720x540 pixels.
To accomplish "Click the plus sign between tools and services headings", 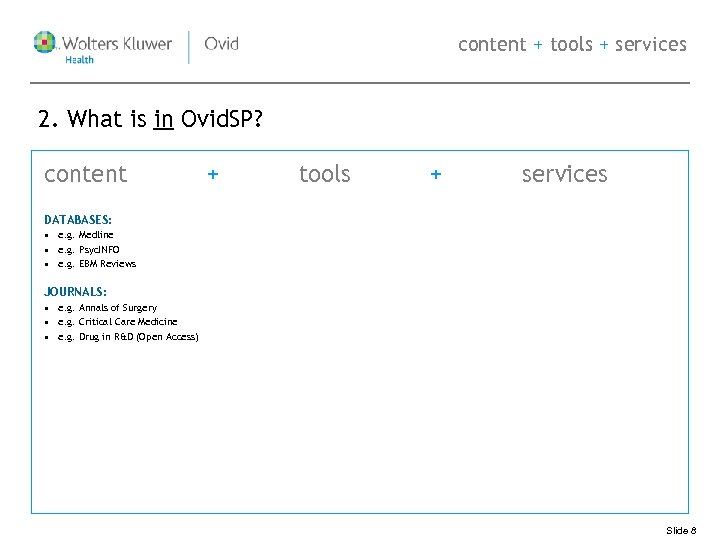I will click(x=436, y=174).
